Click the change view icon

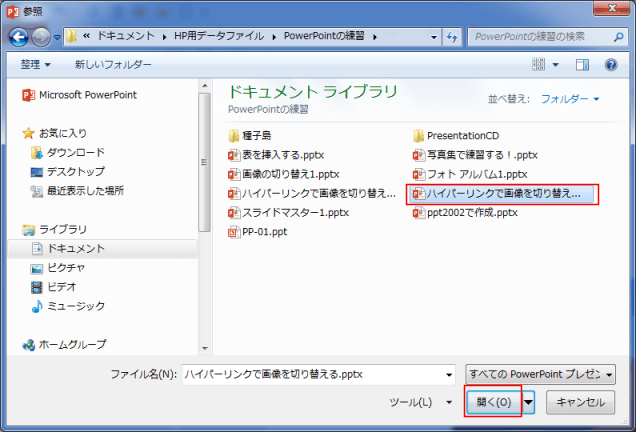coord(538,64)
